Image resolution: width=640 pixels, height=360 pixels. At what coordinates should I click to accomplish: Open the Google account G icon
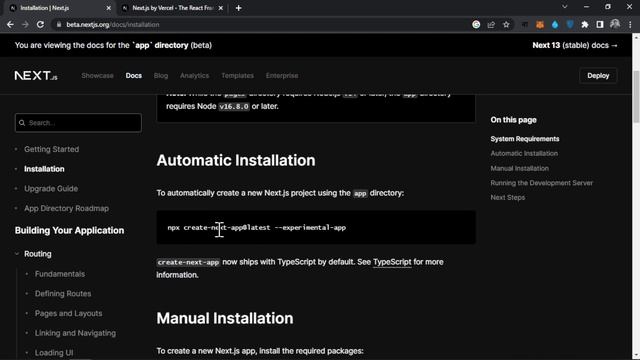(476, 24)
